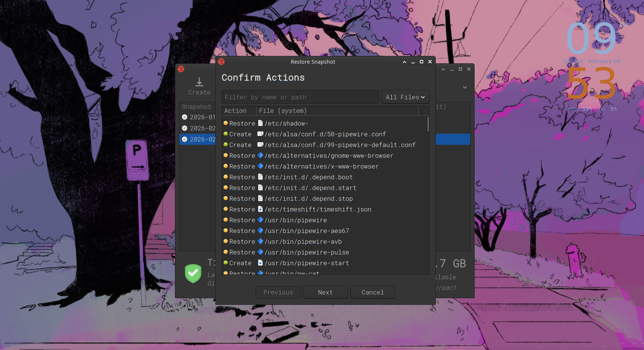Image resolution: width=644 pixels, height=350 pixels.
Task: Click the Create download-arrow icon in the Timeshift toolbar
Action: tap(199, 82)
